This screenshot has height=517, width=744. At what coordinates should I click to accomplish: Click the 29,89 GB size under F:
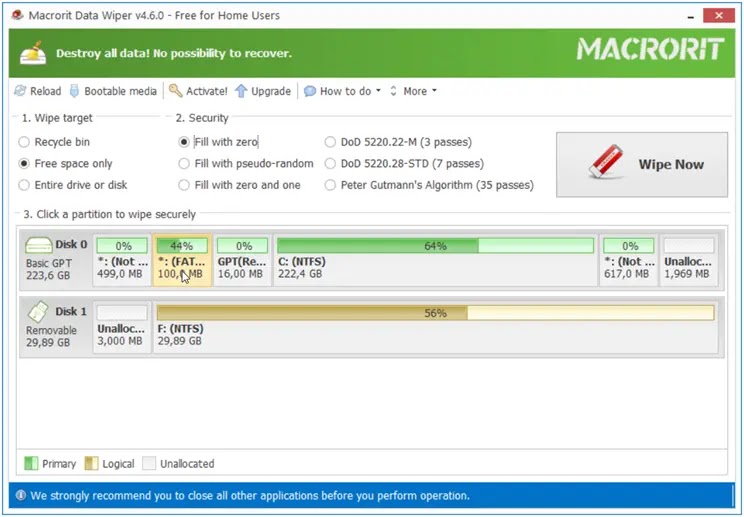(x=179, y=341)
